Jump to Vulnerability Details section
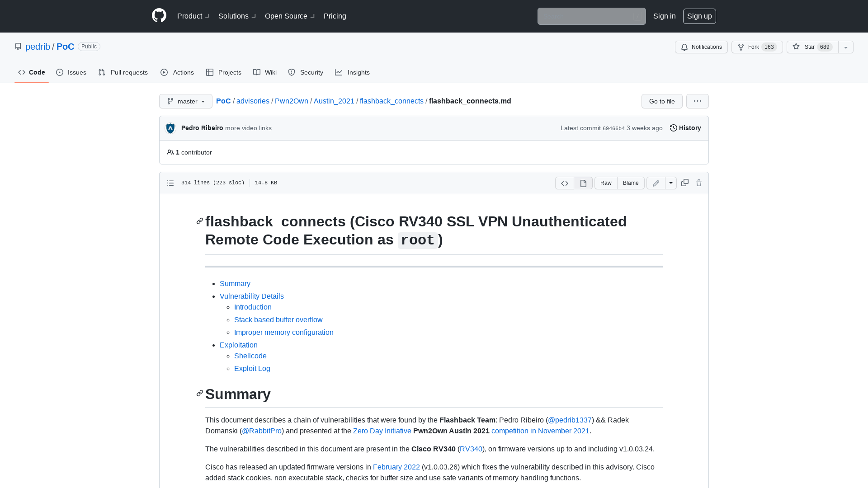The height and width of the screenshot is (488, 868). pos(252,296)
